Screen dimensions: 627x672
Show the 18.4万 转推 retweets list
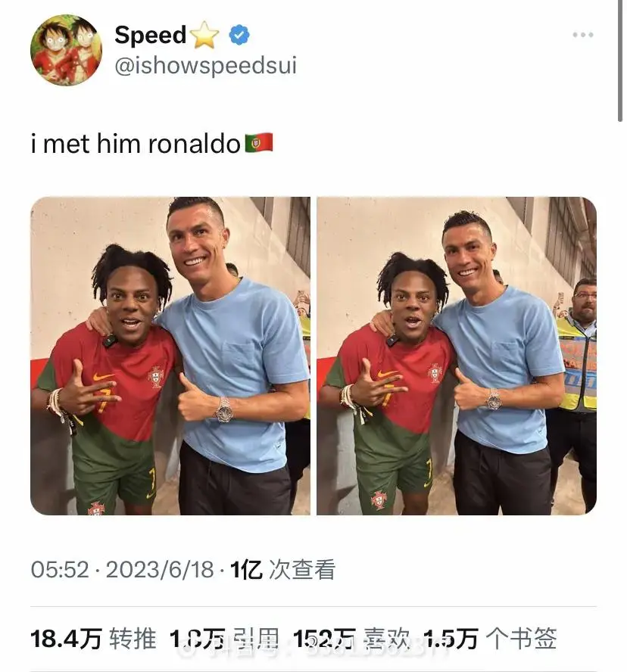[x=93, y=639]
